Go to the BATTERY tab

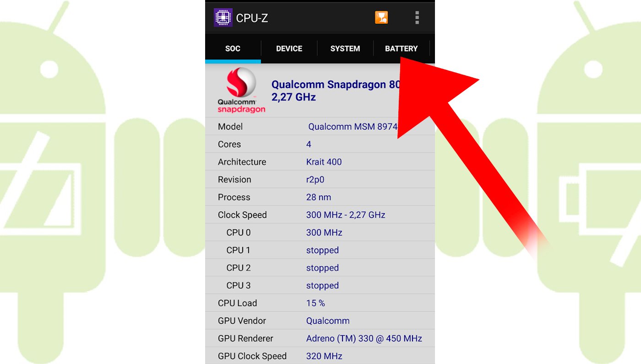[x=402, y=48]
